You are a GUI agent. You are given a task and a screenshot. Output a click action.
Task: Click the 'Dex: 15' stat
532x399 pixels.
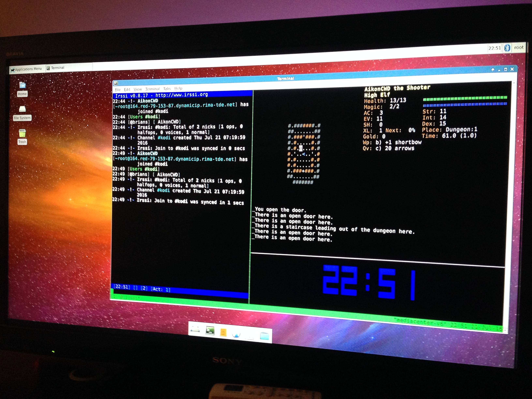(434, 124)
